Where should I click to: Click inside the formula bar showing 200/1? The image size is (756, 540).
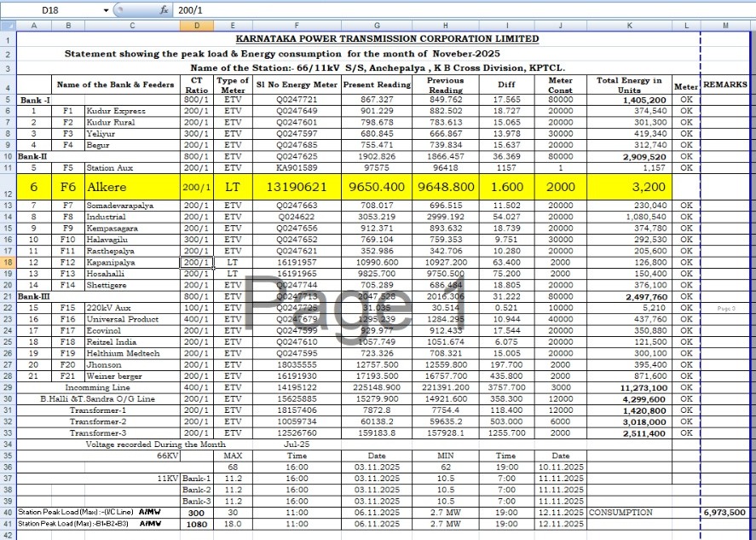(426, 10)
